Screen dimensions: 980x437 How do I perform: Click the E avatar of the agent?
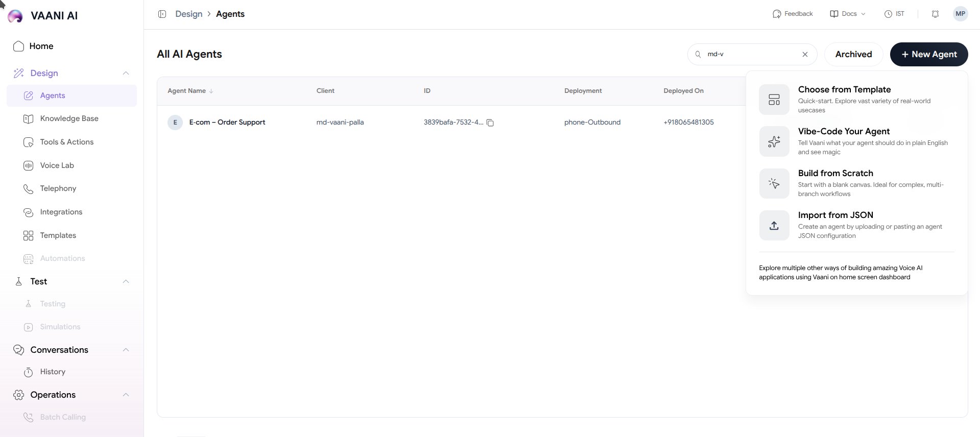click(175, 123)
